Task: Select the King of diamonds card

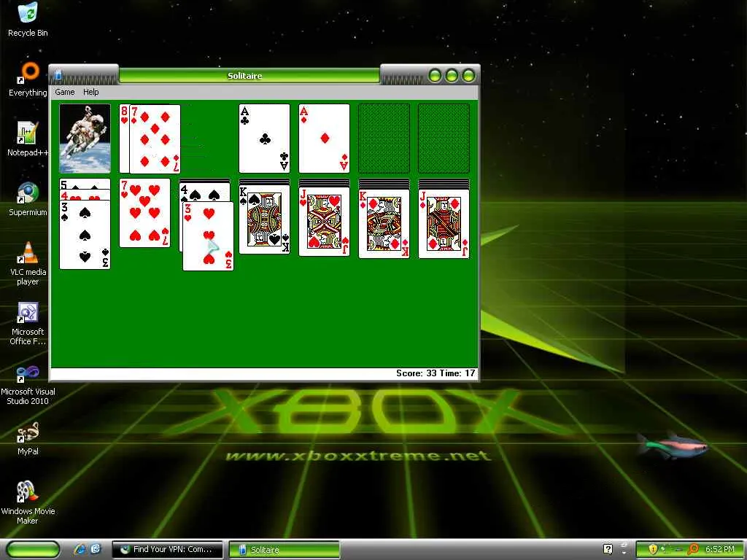Action: tap(384, 223)
